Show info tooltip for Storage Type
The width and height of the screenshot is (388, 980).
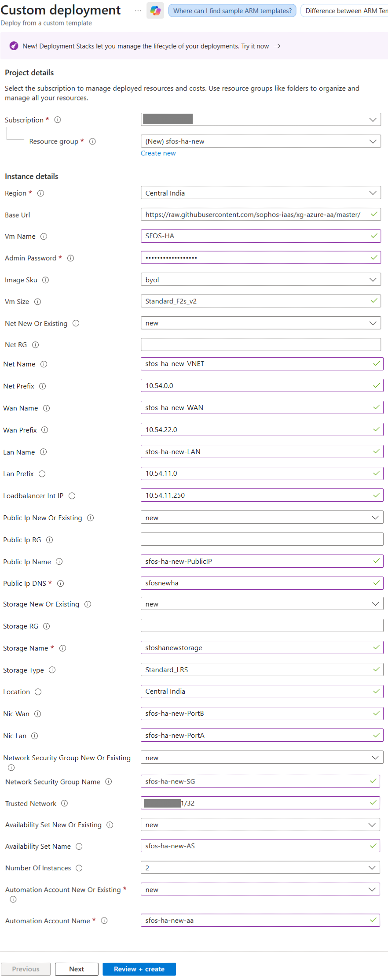coord(52,670)
